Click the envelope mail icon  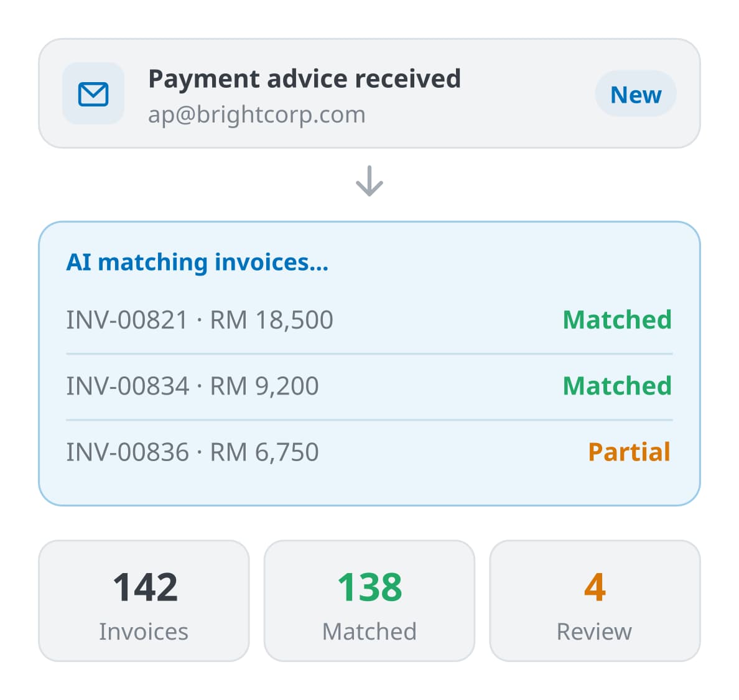pos(93,94)
